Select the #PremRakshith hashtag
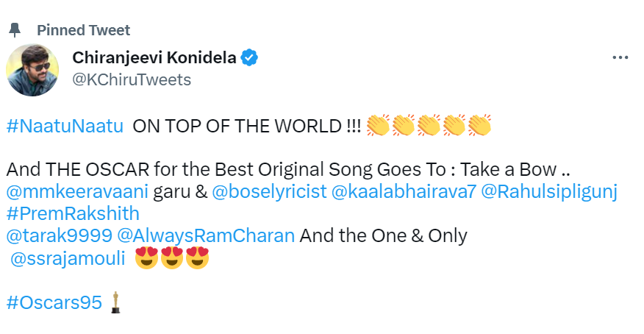This screenshot has width=644, height=334. coord(72,214)
